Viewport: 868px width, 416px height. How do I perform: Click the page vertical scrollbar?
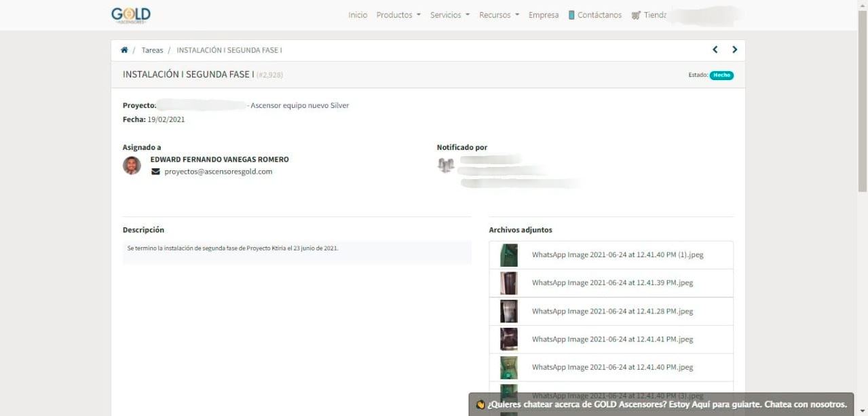pyautogui.click(x=863, y=102)
